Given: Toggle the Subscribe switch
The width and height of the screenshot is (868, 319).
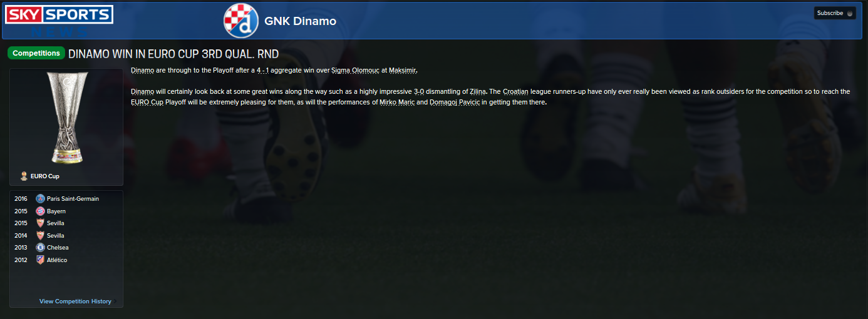Looking at the screenshot, I should (850, 13).
